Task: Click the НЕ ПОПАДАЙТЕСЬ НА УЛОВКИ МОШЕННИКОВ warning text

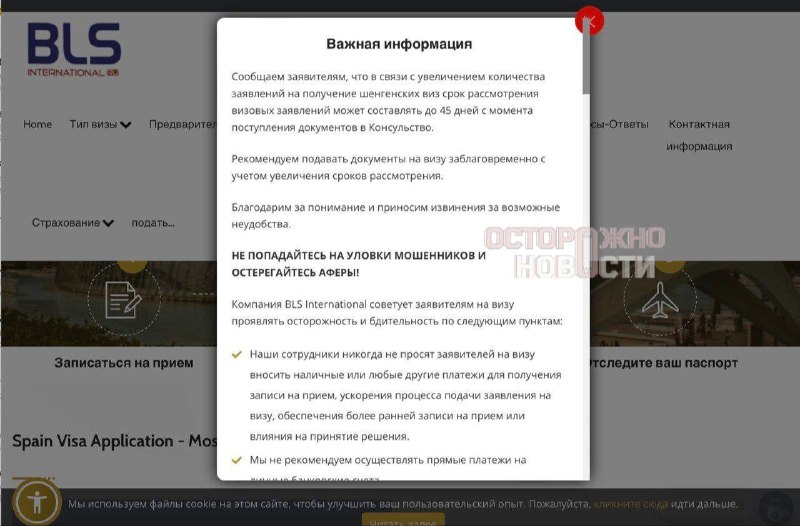Action: click(359, 264)
